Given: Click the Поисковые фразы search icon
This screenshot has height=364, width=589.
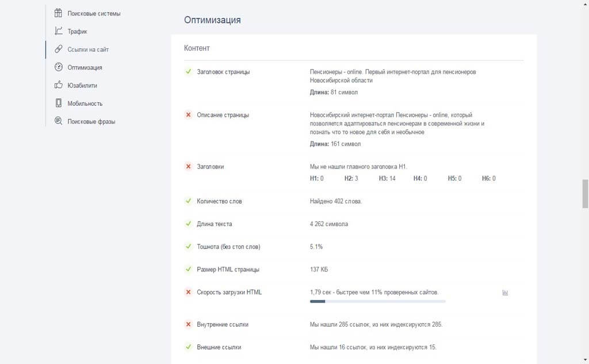Looking at the screenshot, I should (58, 121).
